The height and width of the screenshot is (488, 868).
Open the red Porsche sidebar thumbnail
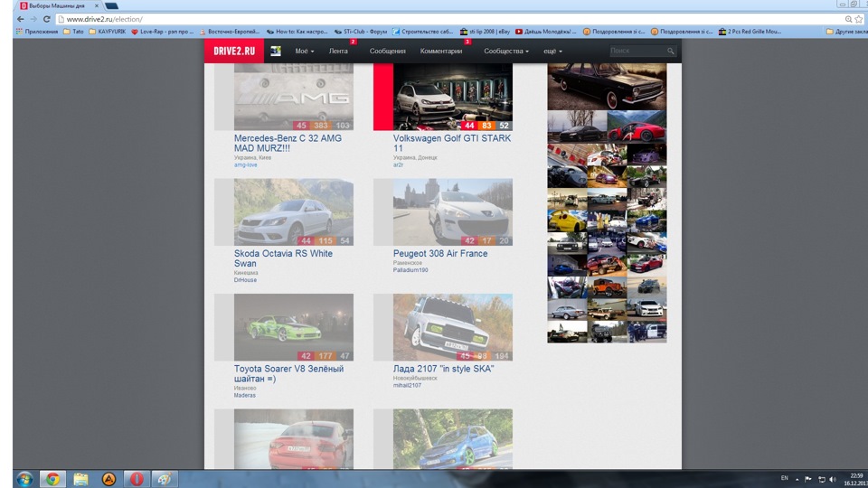coord(637,127)
